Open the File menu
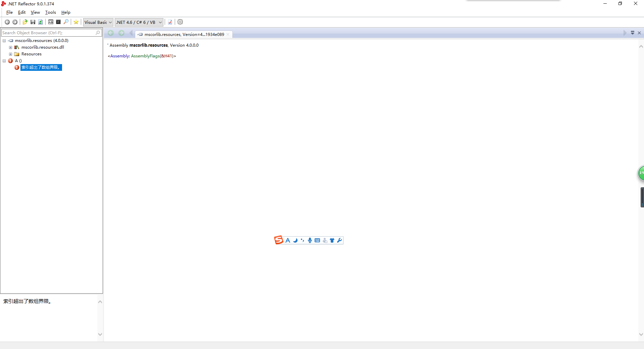Screen dimensions: 644x349 [9, 12]
